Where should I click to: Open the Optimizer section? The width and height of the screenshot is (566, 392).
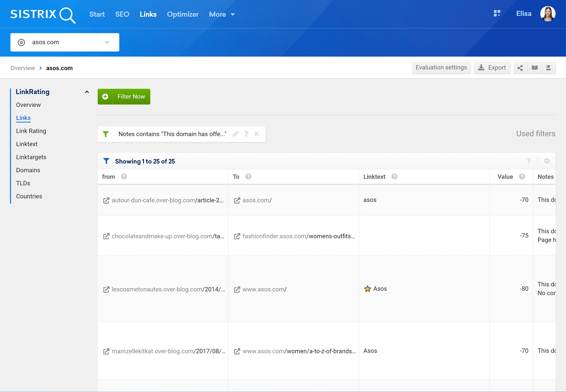tap(183, 15)
